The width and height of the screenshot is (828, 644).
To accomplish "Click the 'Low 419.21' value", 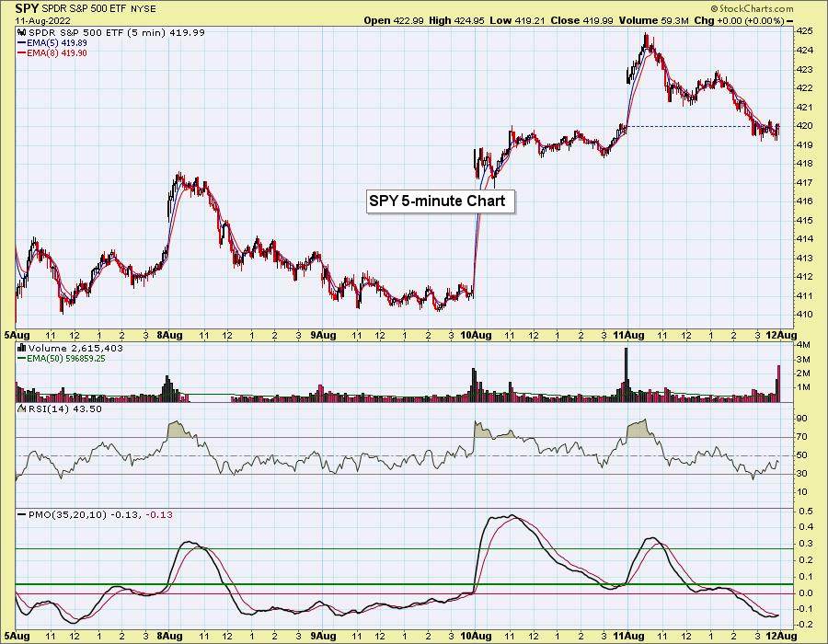I will [517, 20].
